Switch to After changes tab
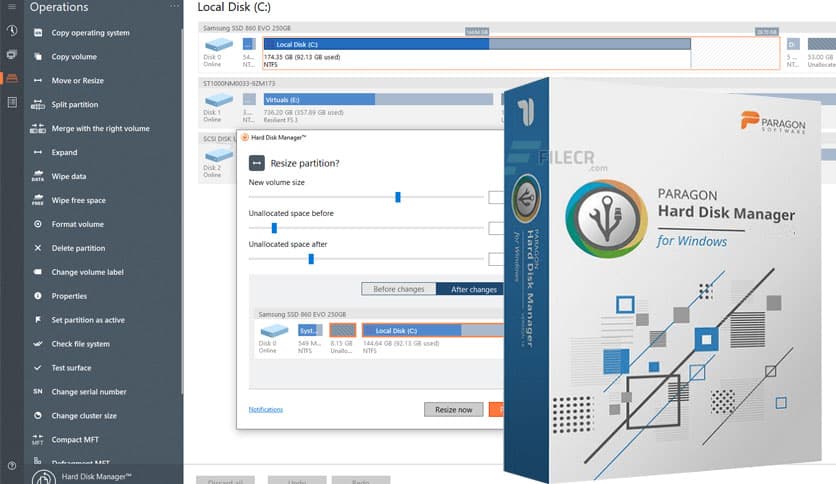 click(x=471, y=289)
